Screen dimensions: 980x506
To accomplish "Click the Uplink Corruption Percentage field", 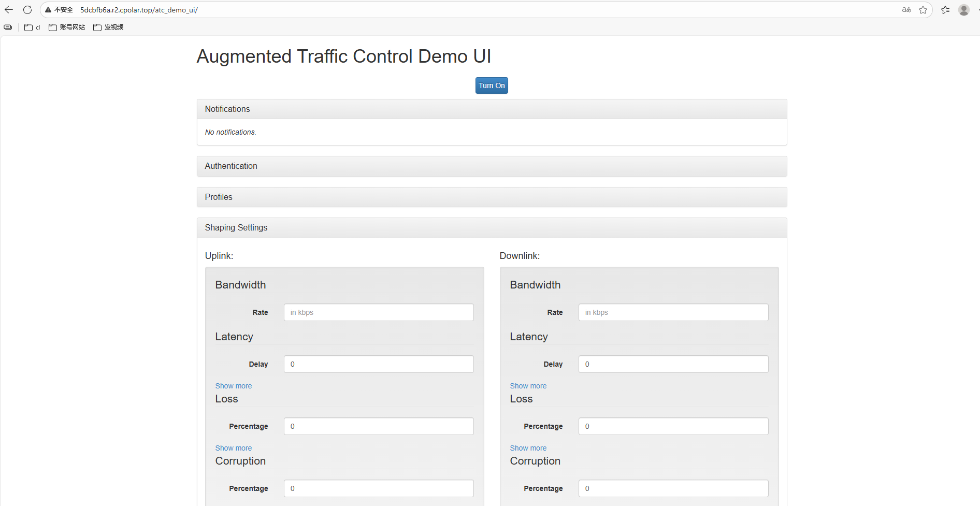I will click(379, 488).
